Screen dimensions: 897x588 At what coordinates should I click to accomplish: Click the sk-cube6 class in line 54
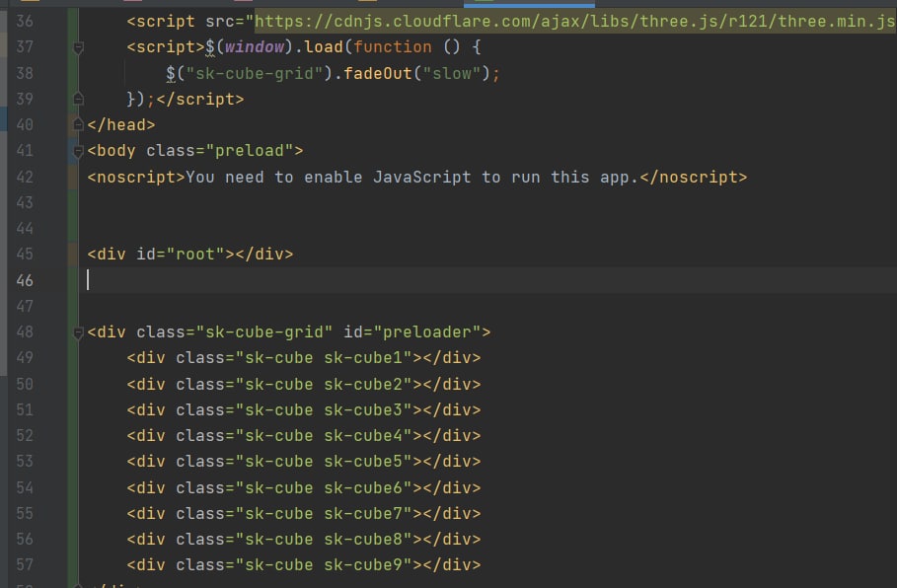[363, 487]
